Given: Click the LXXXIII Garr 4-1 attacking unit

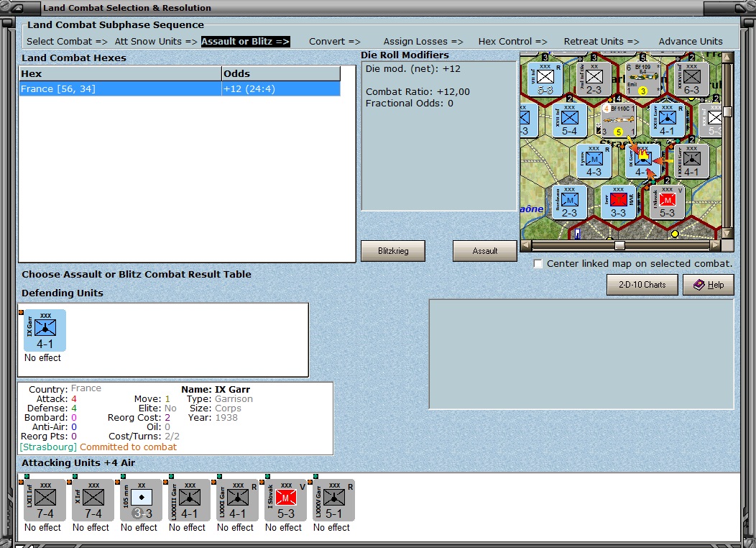Looking at the screenshot, I should click(x=190, y=500).
